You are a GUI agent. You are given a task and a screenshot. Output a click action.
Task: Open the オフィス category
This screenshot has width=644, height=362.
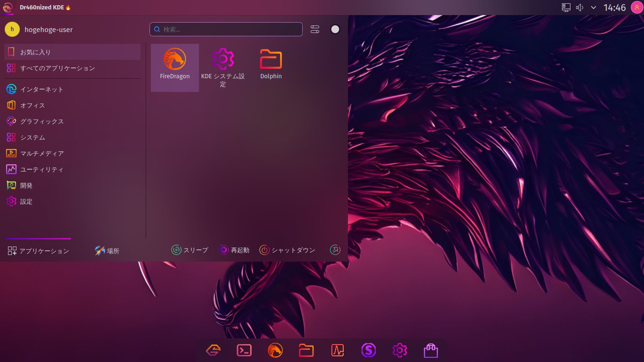73,105
